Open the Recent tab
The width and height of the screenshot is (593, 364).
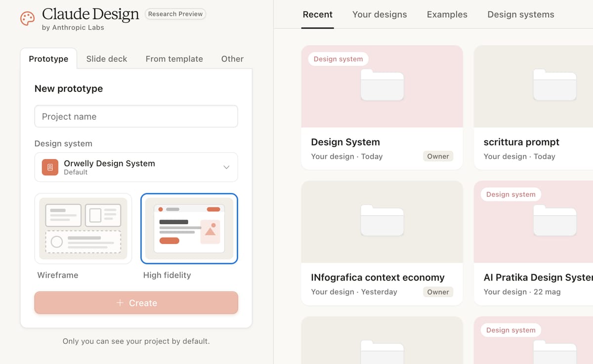coord(318,14)
